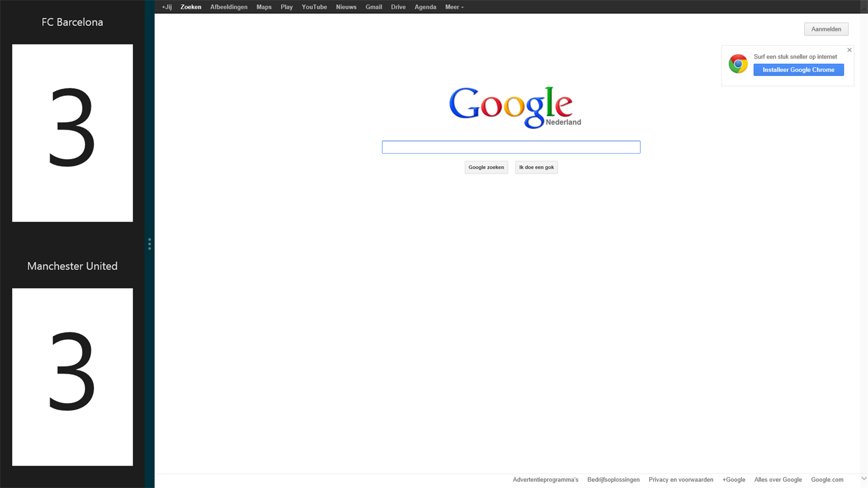868x488 pixels.
Task: Tap the Manchester United score tile
Action: pos(72,377)
